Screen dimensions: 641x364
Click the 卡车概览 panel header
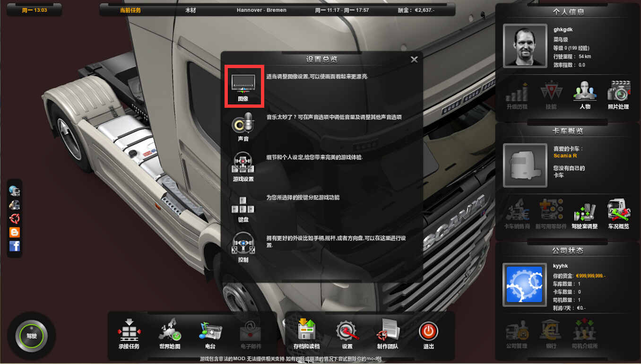tap(568, 131)
